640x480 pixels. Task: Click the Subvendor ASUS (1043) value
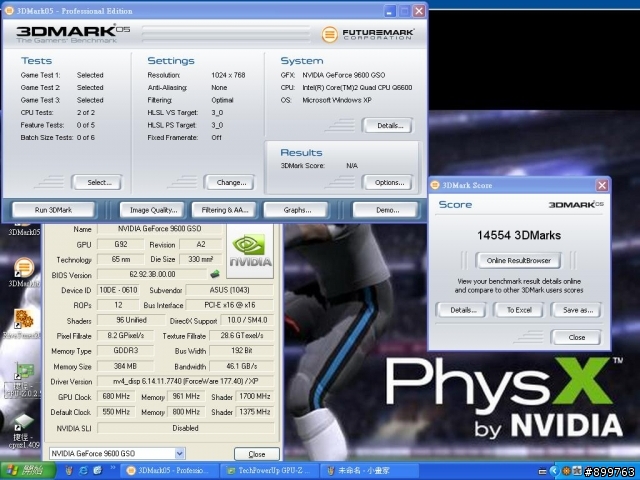229,290
